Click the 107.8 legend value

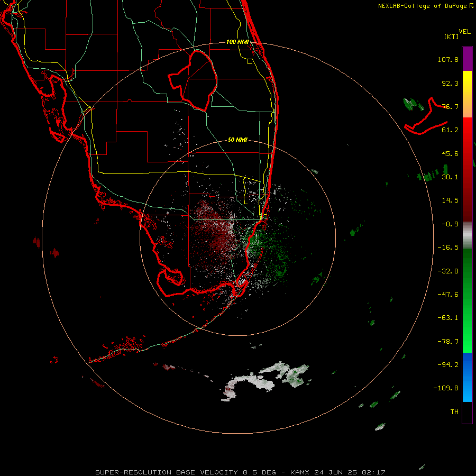point(448,59)
